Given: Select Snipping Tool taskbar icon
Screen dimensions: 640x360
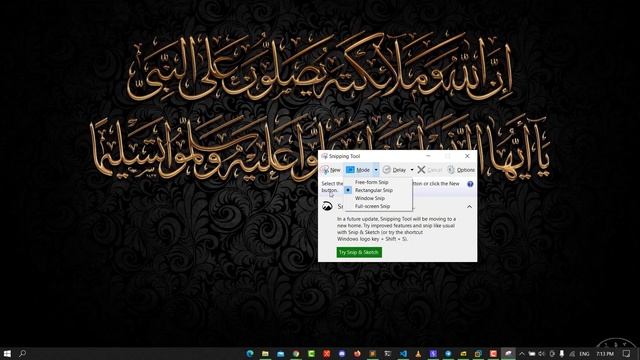Looking at the screenshot, I should (509, 353).
